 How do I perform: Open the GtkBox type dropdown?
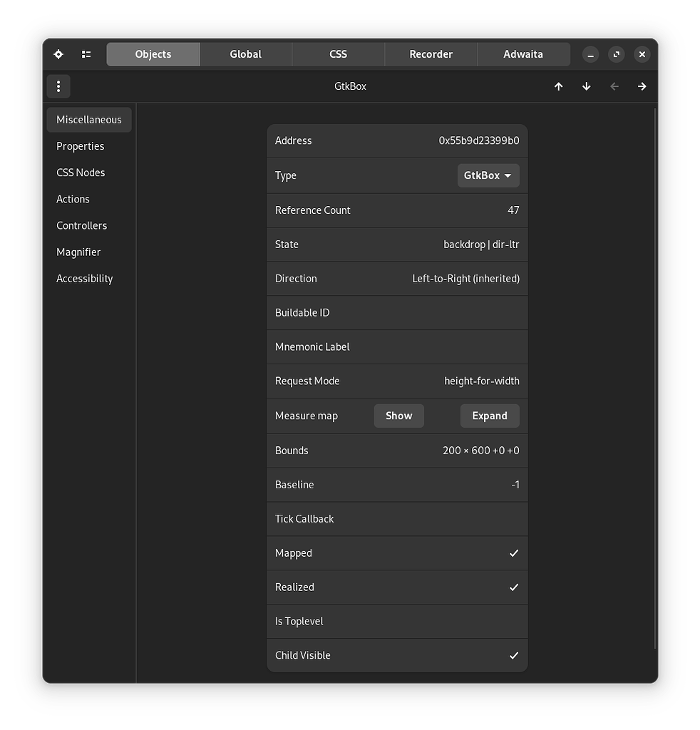tap(488, 175)
